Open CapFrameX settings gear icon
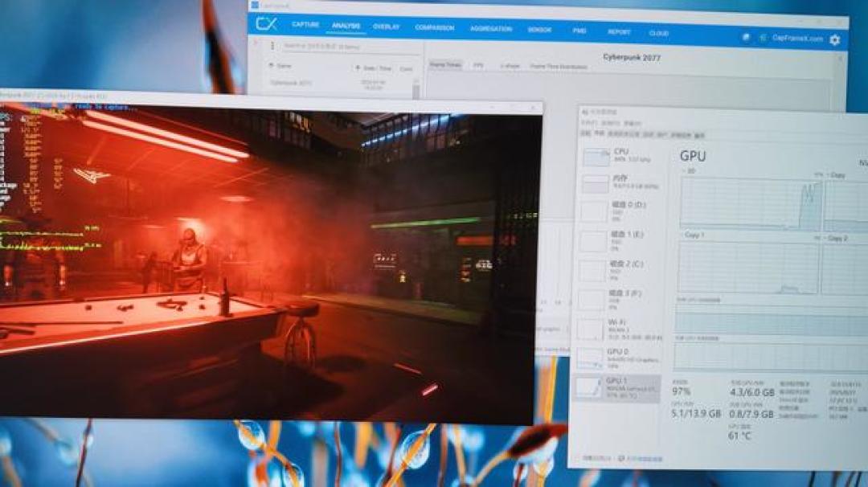 coord(835,39)
